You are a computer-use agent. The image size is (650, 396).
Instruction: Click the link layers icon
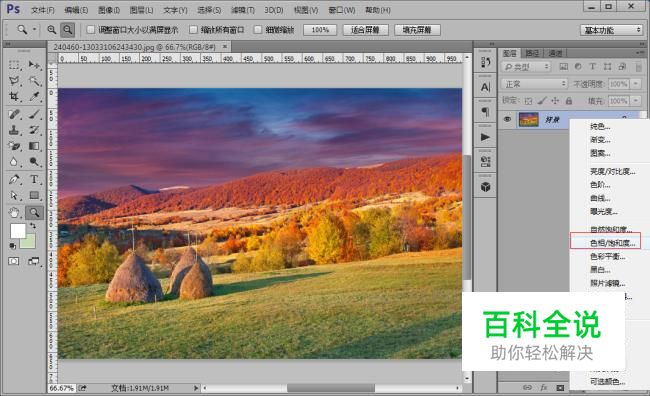point(527,387)
